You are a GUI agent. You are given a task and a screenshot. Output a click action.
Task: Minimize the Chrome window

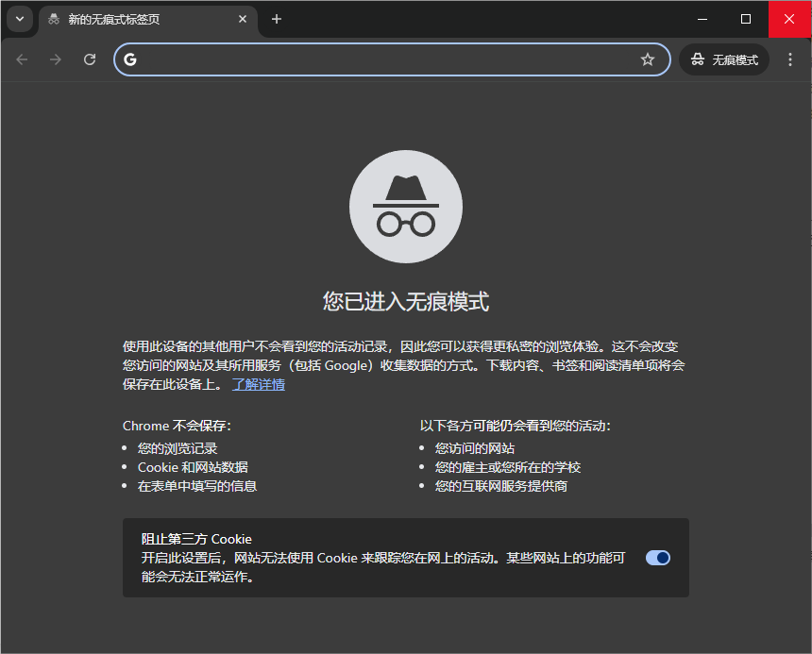tap(702, 19)
